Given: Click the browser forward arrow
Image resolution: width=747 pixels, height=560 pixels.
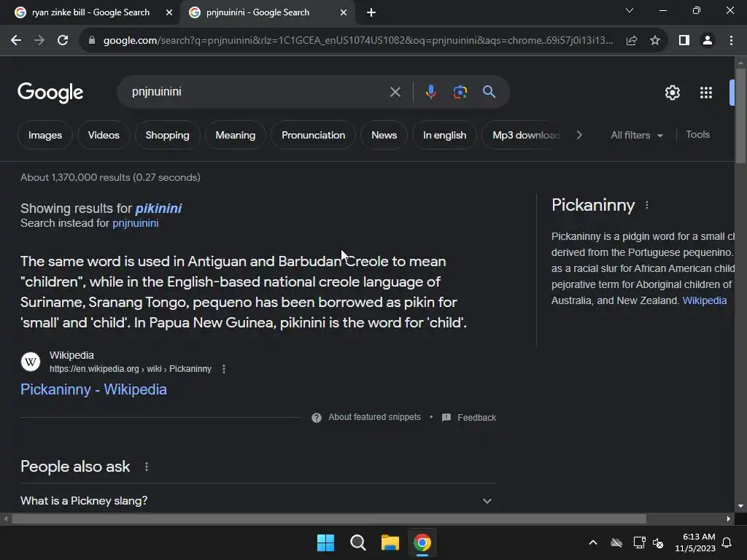Looking at the screenshot, I should pos(39,41).
